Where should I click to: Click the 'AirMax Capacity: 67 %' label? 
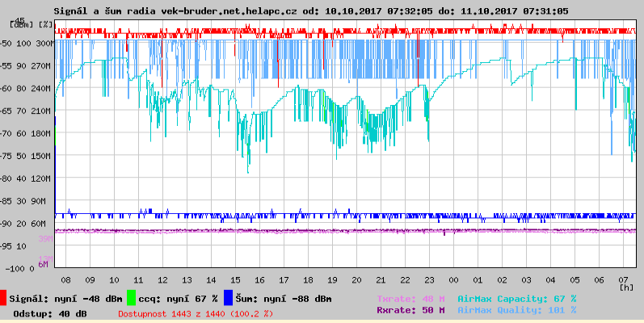tap(516, 299)
